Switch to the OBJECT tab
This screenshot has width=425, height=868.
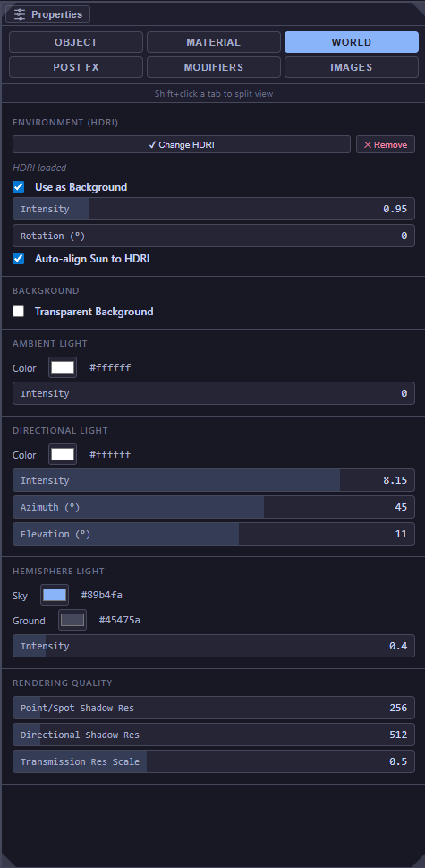coord(76,42)
